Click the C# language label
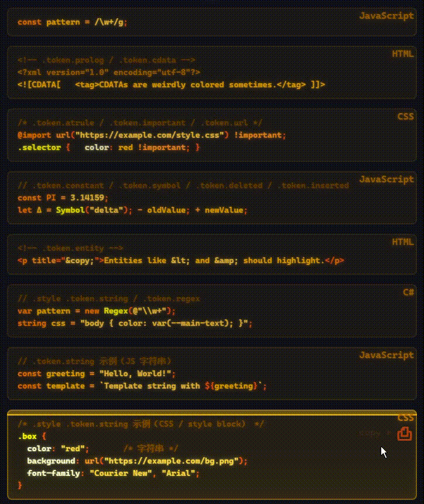424x504 pixels. coord(408,292)
